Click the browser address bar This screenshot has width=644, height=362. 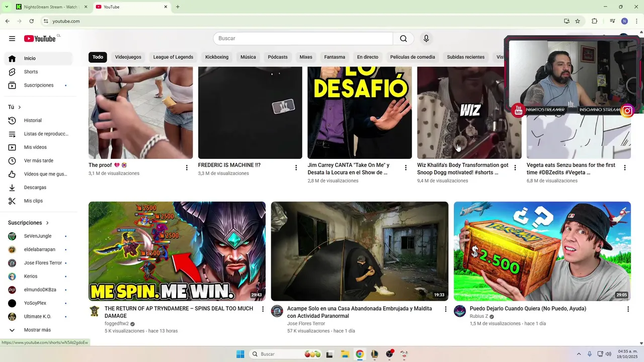302,21
